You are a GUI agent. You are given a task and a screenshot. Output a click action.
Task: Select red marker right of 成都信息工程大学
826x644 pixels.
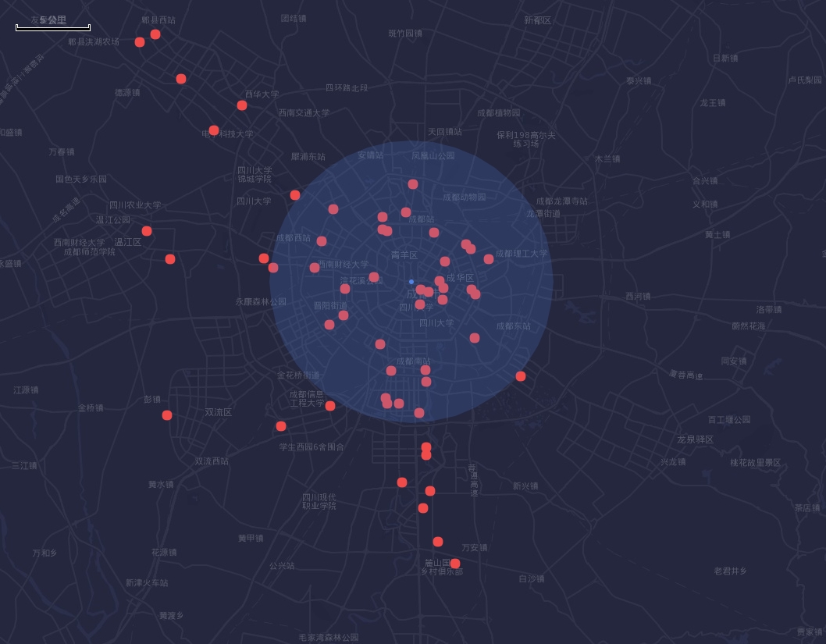point(330,406)
